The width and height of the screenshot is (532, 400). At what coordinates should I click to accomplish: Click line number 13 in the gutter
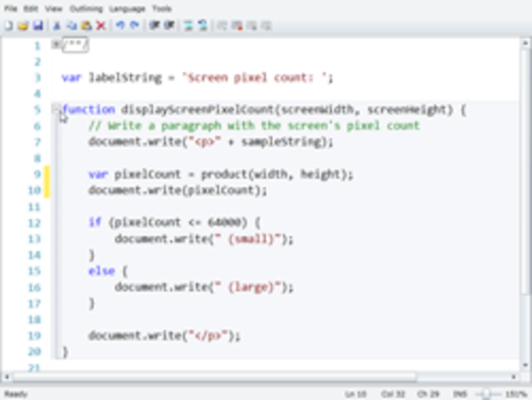(35, 239)
